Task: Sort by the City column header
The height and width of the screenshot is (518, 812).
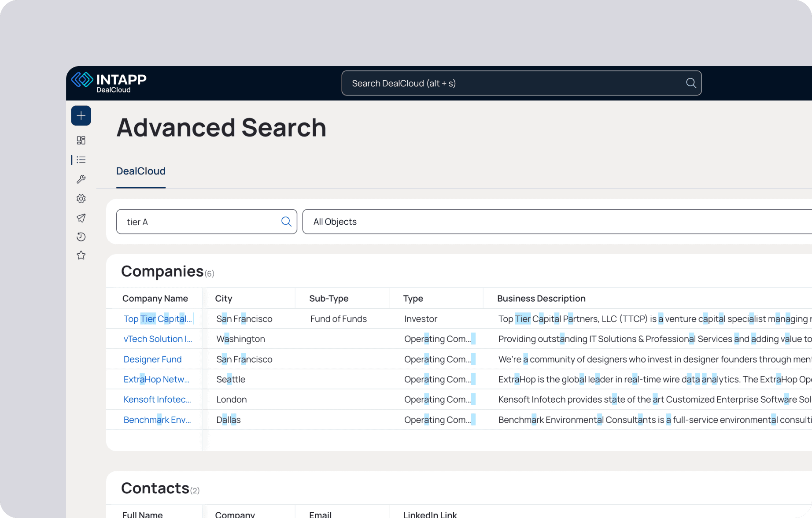Action: tap(224, 299)
